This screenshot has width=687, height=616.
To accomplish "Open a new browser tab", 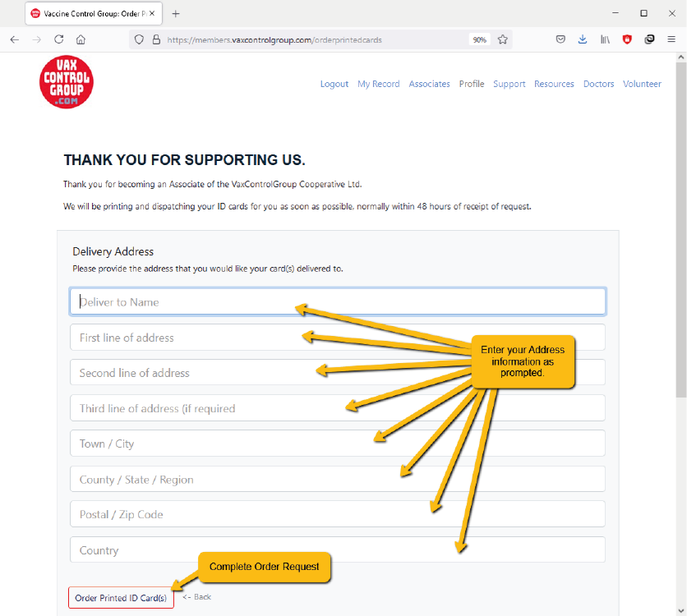I will click(x=176, y=14).
